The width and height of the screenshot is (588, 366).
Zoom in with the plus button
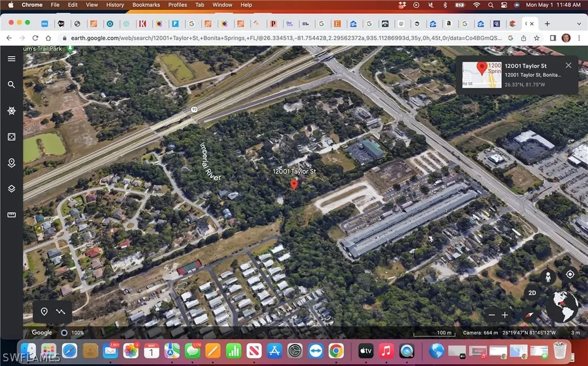505,314
